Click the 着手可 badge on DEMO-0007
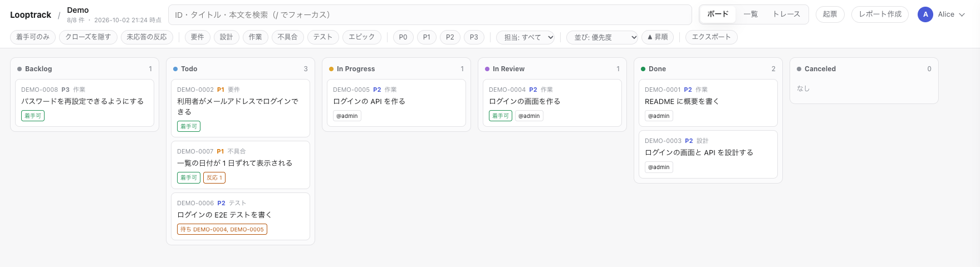The height and width of the screenshot is (267, 980). [189, 177]
